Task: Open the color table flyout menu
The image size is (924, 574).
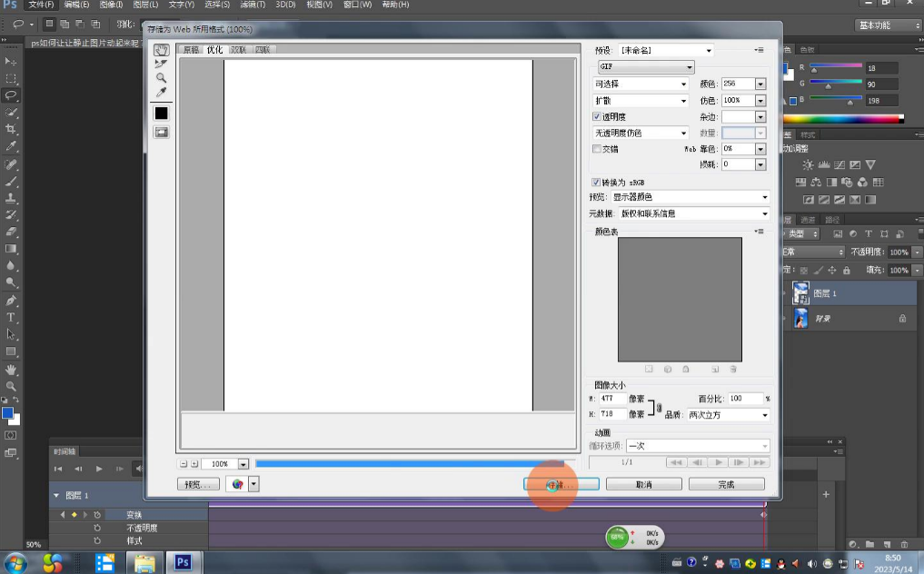Action: pyautogui.click(x=759, y=231)
